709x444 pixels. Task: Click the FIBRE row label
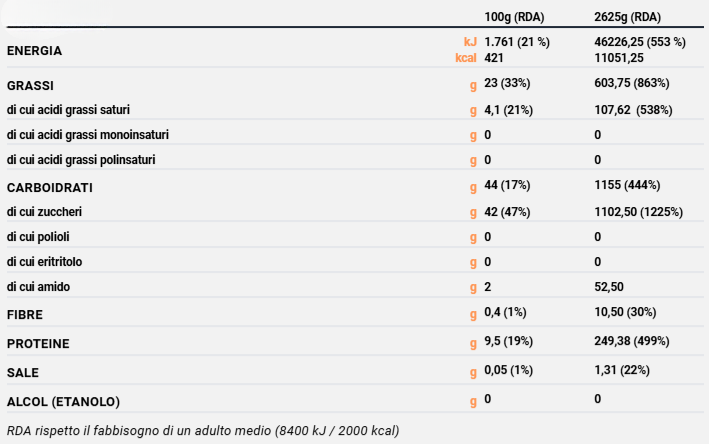[x=25, y=315]
